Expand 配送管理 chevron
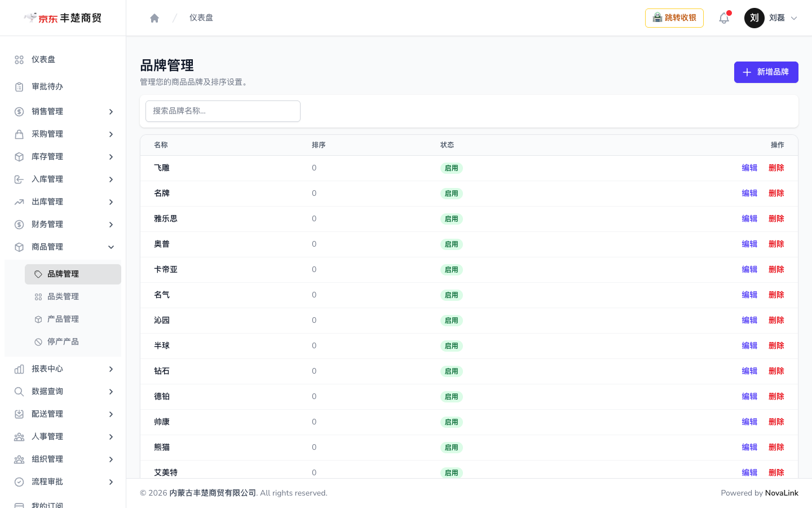The width and height of the screenshot is (812, 508). [111, 414]
